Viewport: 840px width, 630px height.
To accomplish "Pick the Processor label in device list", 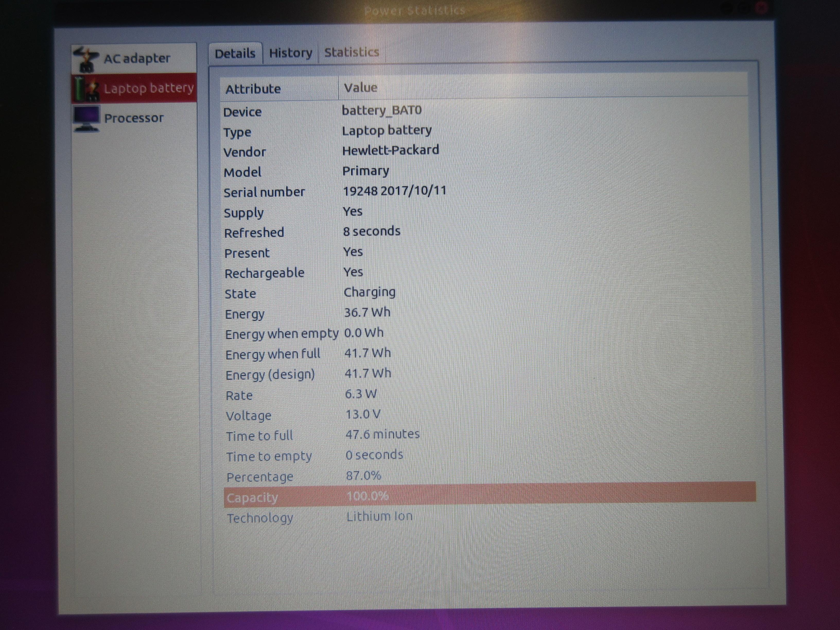I will [134, 118].
